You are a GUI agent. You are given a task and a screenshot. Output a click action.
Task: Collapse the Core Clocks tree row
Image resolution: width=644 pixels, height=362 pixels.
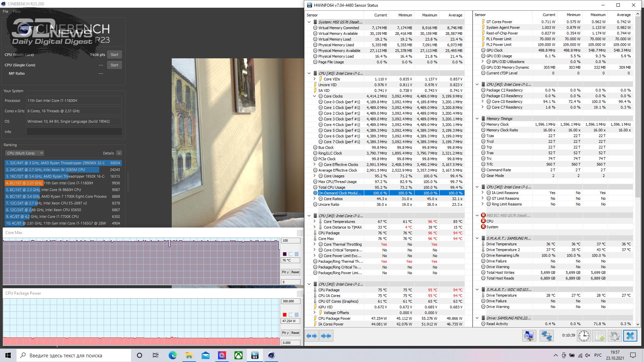click(x=314, y=96)
